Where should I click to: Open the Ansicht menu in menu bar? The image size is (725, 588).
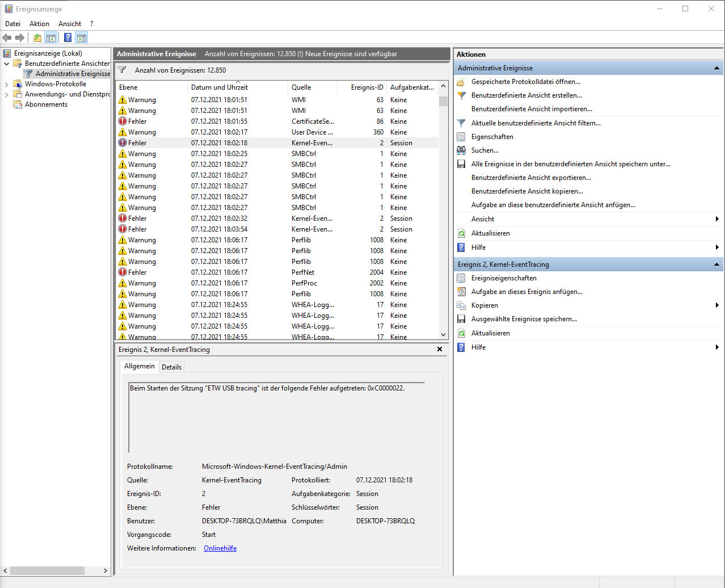[70, 24]
